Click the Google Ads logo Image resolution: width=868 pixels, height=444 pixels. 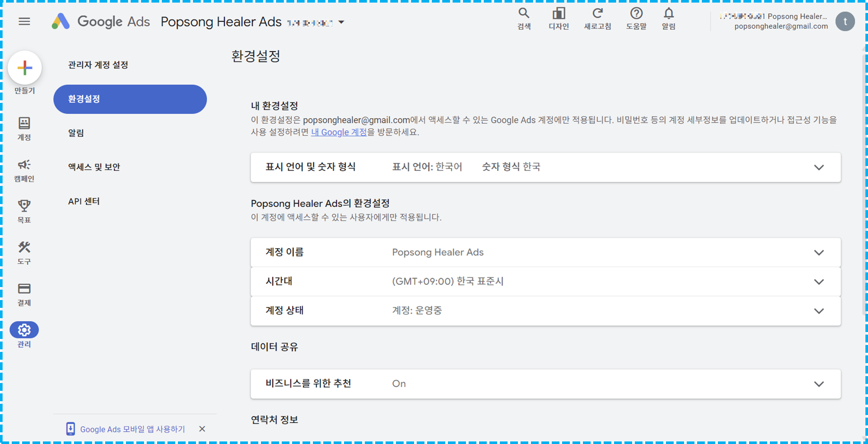pyautogui.click(x=100, y=21)
